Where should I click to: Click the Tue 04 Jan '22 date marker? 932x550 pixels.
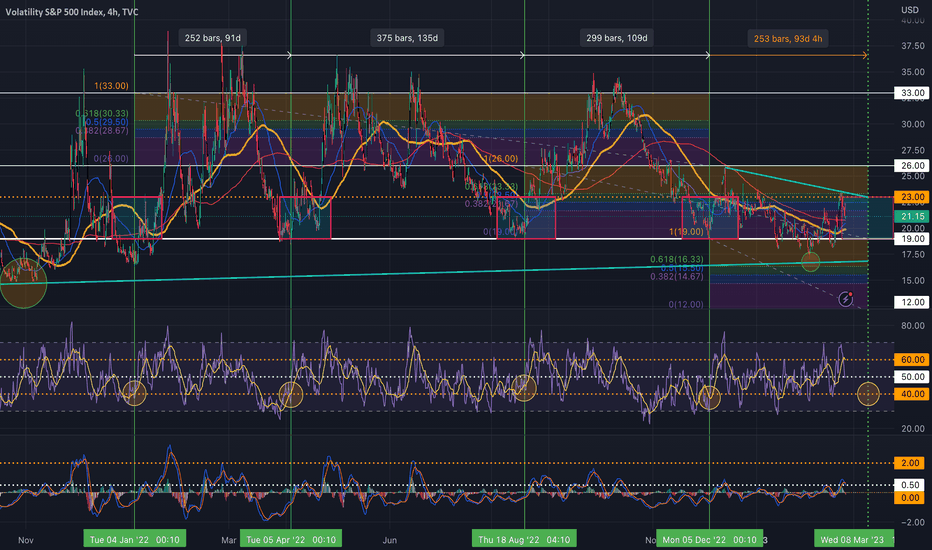tap(135, 539)
